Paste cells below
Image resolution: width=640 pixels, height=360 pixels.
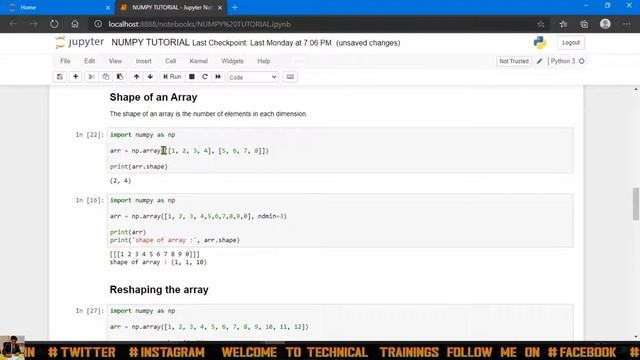120,77
